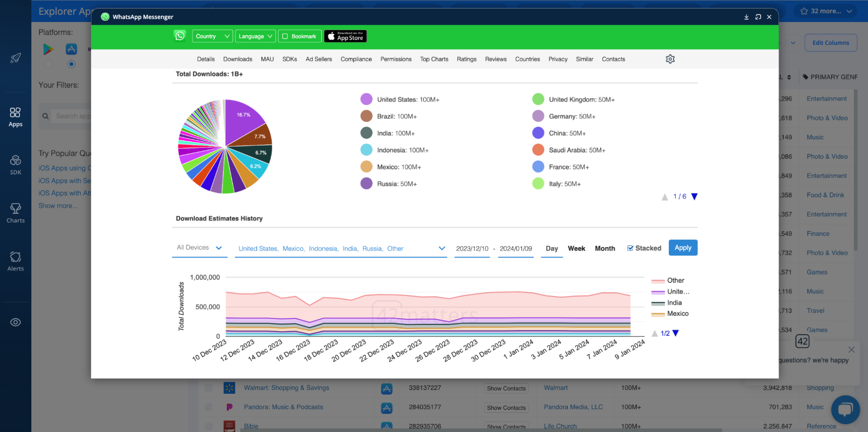
Task: Click the Edit Columns button
Action: pos(831,43)
